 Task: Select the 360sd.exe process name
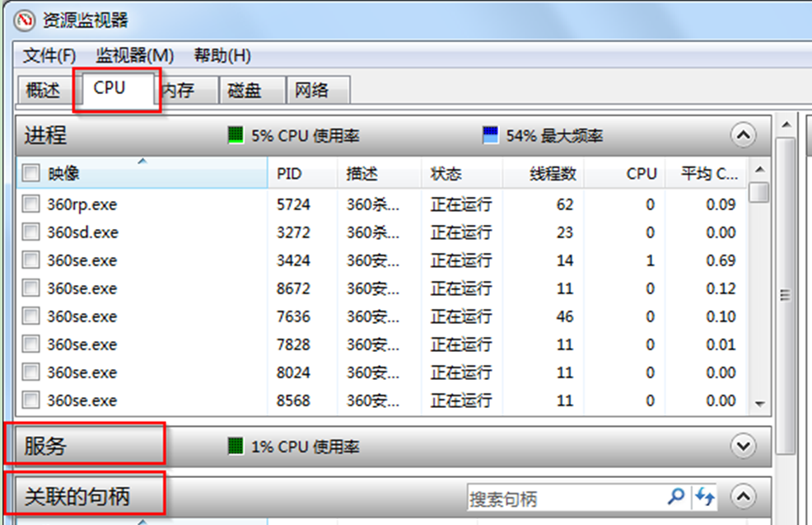coord(83,232)
